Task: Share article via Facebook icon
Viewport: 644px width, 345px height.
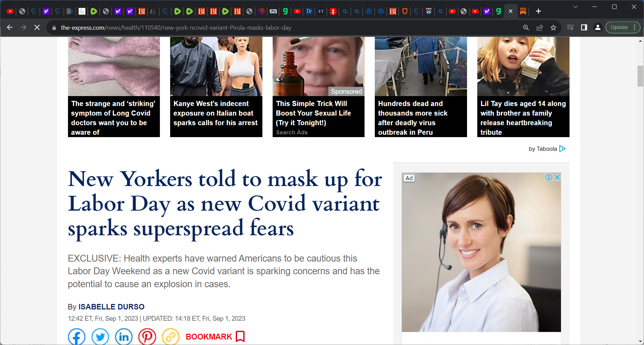Action: pos(77,337)
